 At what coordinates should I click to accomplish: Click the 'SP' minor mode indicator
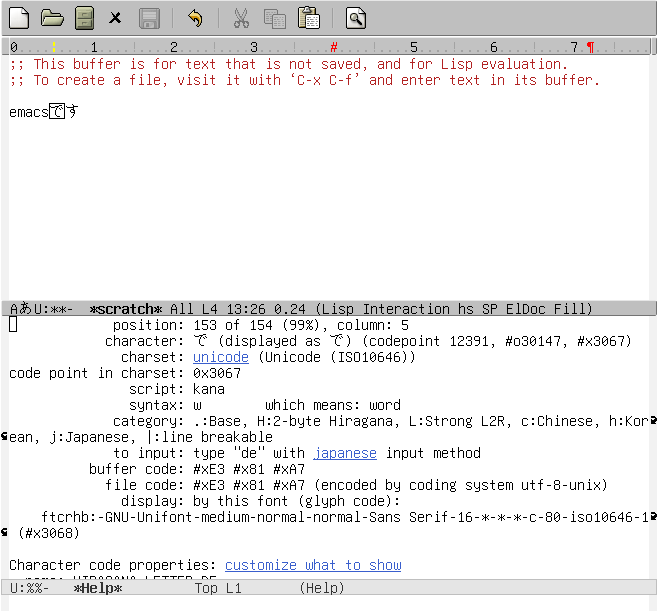(x=490, y=309)
